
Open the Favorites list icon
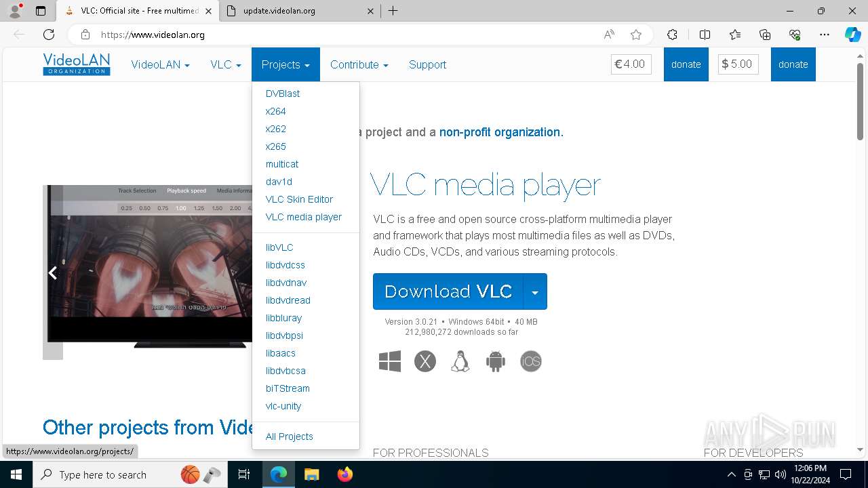point(735,35)
